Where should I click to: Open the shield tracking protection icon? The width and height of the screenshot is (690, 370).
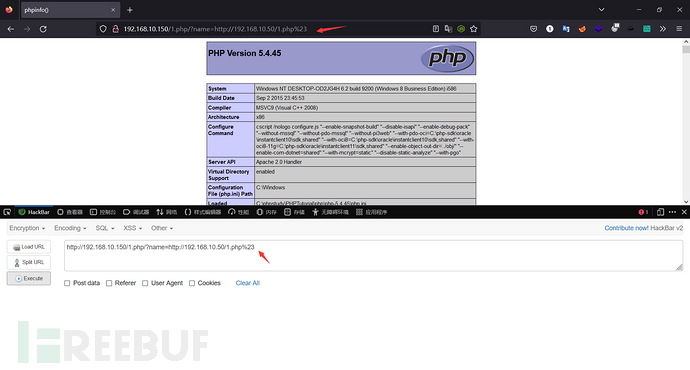pos(103,29)
